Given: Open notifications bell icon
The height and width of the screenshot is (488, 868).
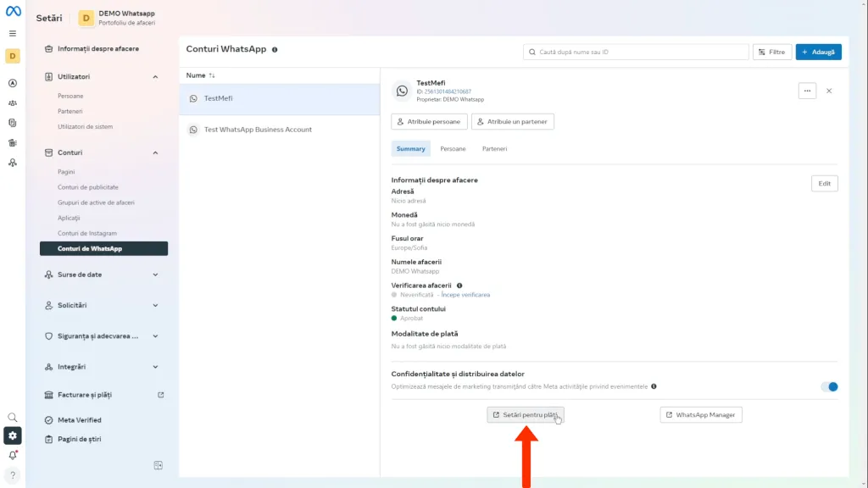Looking at the screenshot, I should tap(12, 455).
